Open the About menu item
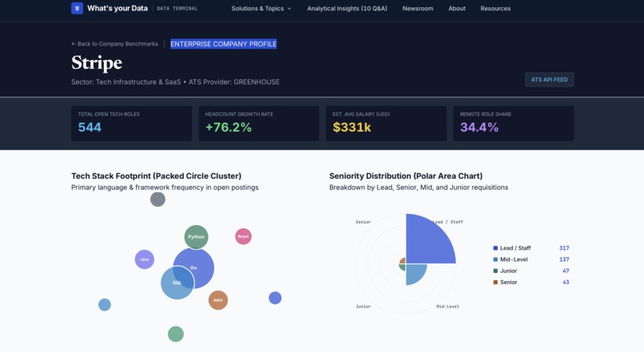The image size is (644, 352). [x=457, y=8]
